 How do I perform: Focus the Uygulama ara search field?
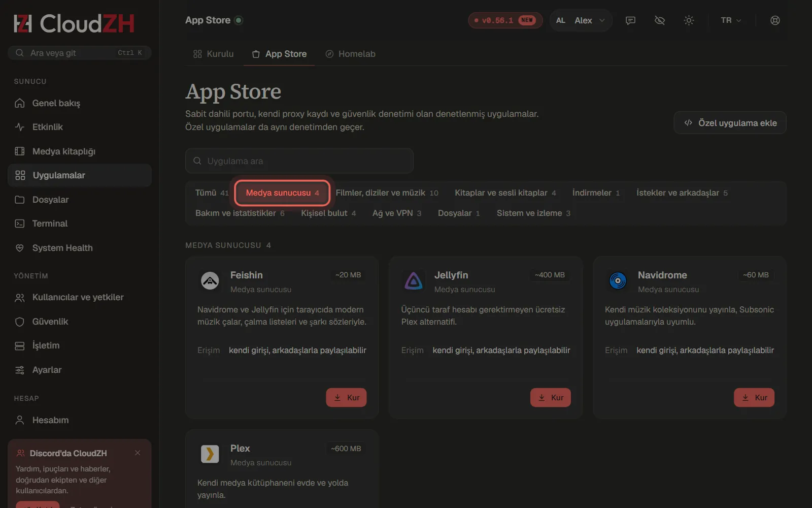tap(299, 161)
